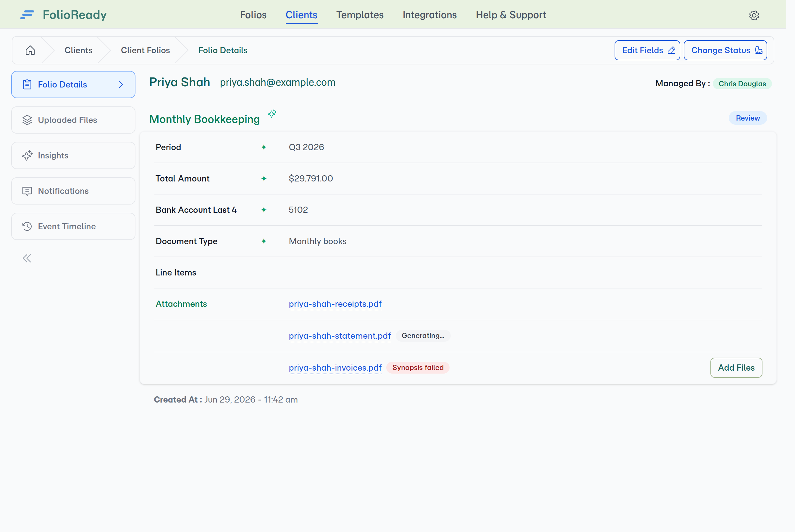Screen dimensions: 795x532
Task: Open Help & Support nav tab
Action: [511, 15]
